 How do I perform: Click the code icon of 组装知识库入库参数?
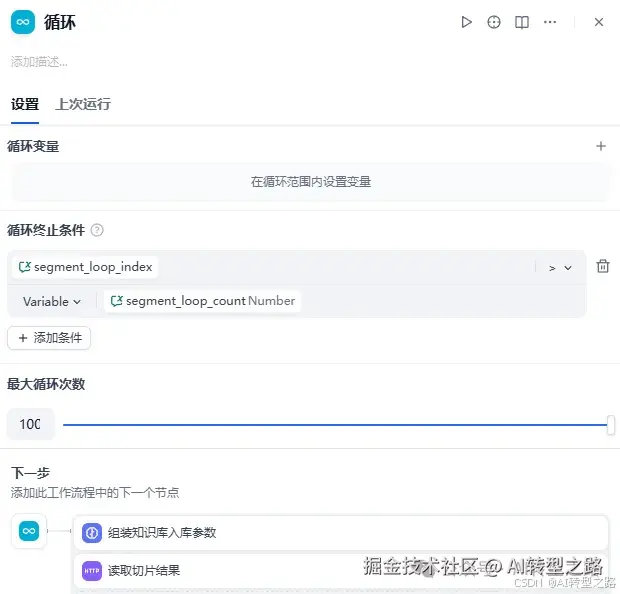pyautogui.click(x=92, y=533)
